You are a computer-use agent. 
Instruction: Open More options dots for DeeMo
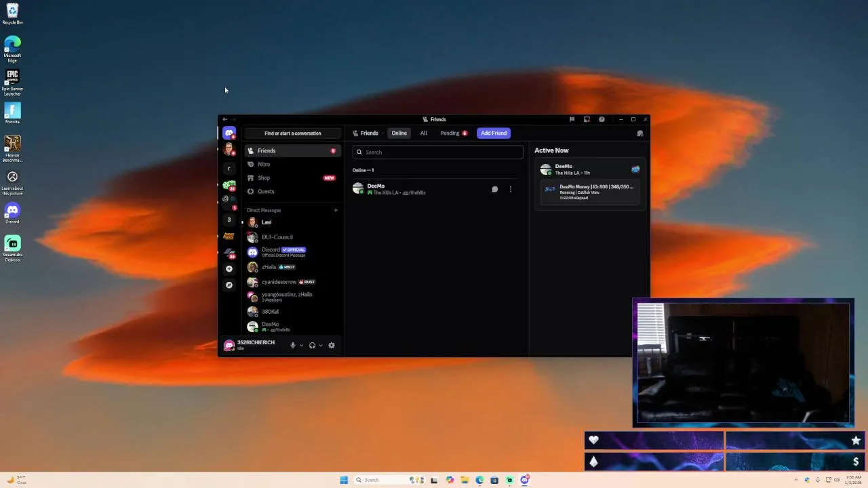(x=511, y=189)
